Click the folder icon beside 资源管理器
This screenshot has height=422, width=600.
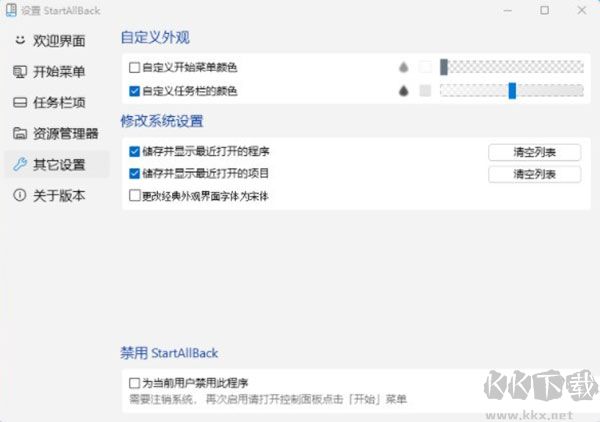pos(20,133)
